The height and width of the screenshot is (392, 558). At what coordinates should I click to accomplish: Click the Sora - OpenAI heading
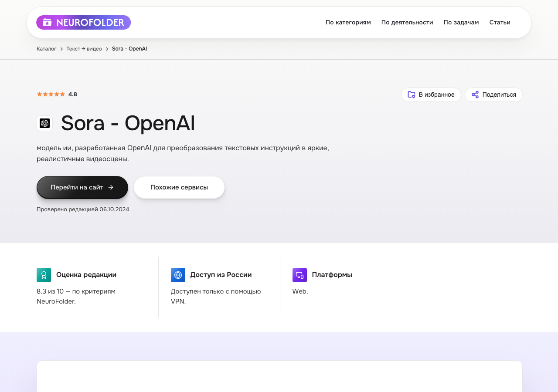(x=128, y=123)
